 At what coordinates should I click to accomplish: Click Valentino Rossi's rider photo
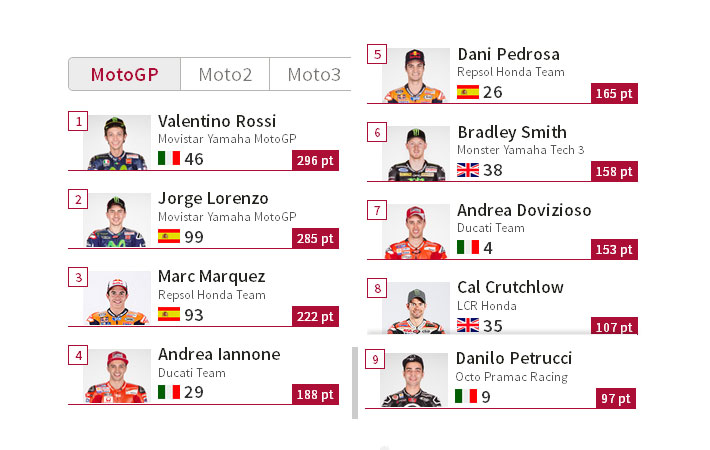[117, 143]
